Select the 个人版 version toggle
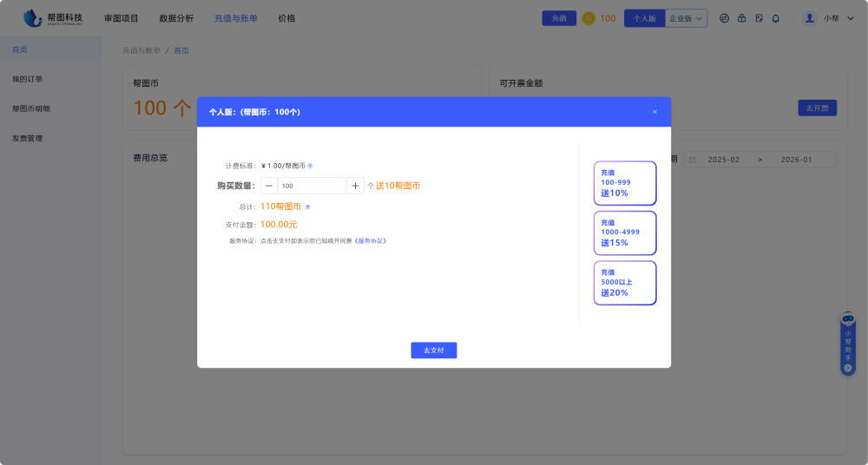The width and height of the screenshot is (868, 465). [x=644, y=18]
